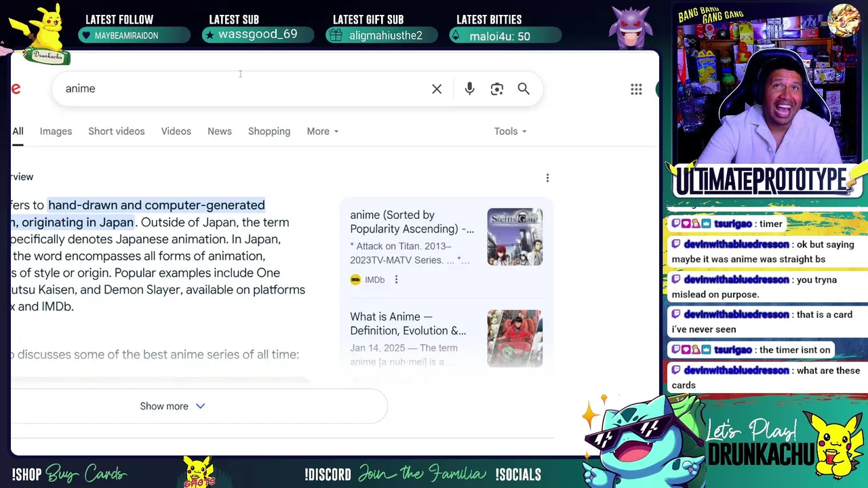The image size is (868, 488).
Task: Click the Pikachu Drunkachu logo in overlay
Action: [x=42, y=34]
